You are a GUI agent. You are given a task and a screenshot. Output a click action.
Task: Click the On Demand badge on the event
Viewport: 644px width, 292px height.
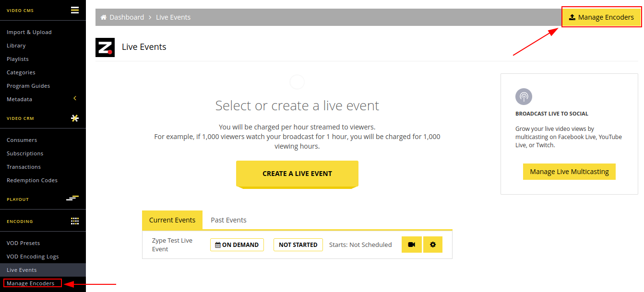click(x=237, y=245)
